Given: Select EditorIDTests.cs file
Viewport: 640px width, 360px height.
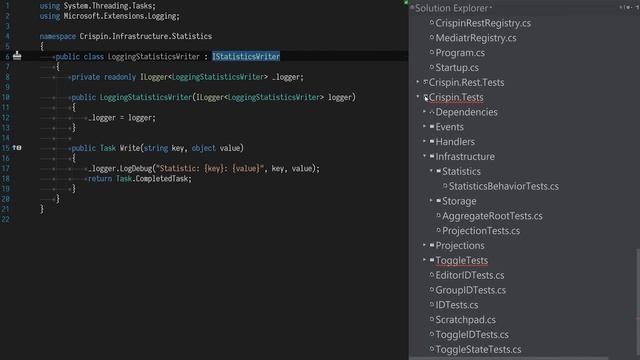Looking at the screenshot, I should point(469,275).
